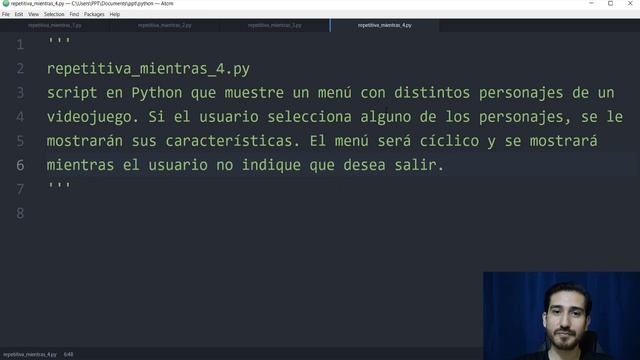The height and width of the screenshot is (360, 640).
Task: Click line number 5 in gutter
Action: (x=20, y=141)
